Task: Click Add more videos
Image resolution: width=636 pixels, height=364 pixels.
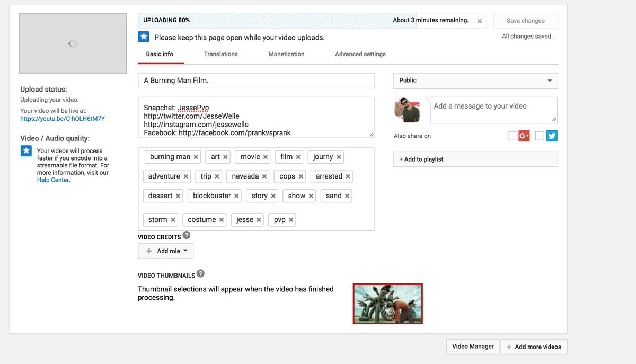Action: pyautogui.click(x=534, y=347)
